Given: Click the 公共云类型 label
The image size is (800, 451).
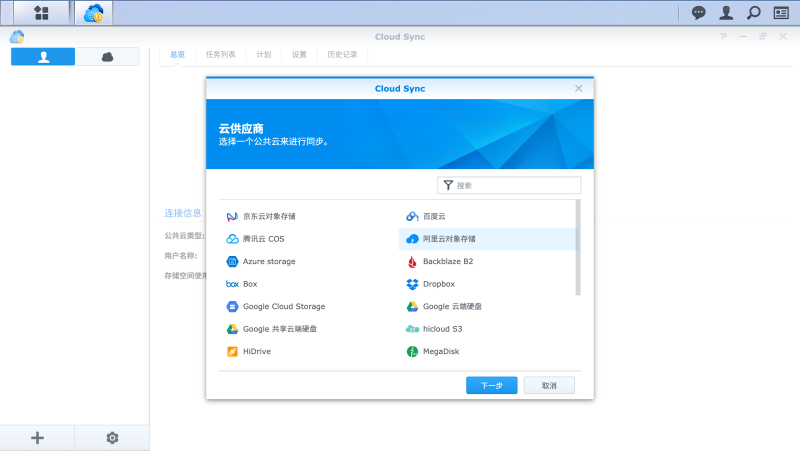Looking at the screenshot, I should (x=184, y=236).
